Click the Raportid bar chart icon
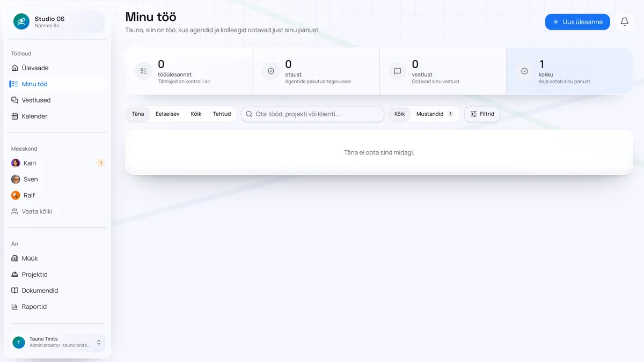The height and width of the screenshot is (362, 644). [x=15, y=307]
